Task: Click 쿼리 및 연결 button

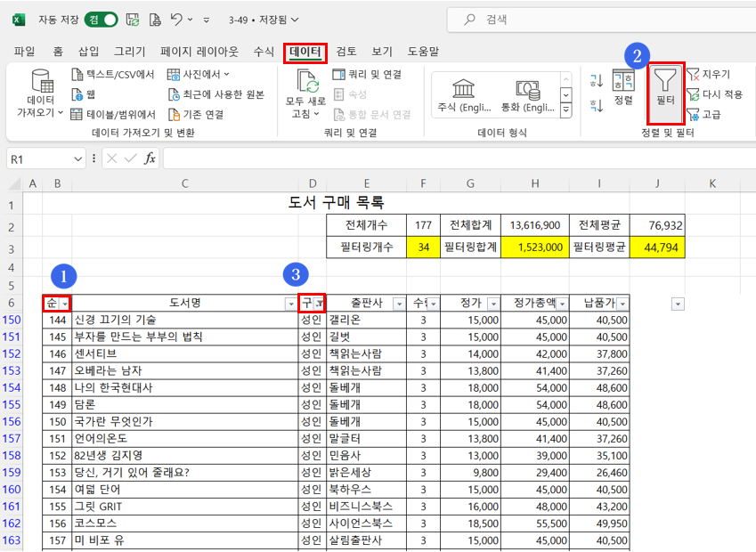Action: pyautogui.click(x=367, y=74)
